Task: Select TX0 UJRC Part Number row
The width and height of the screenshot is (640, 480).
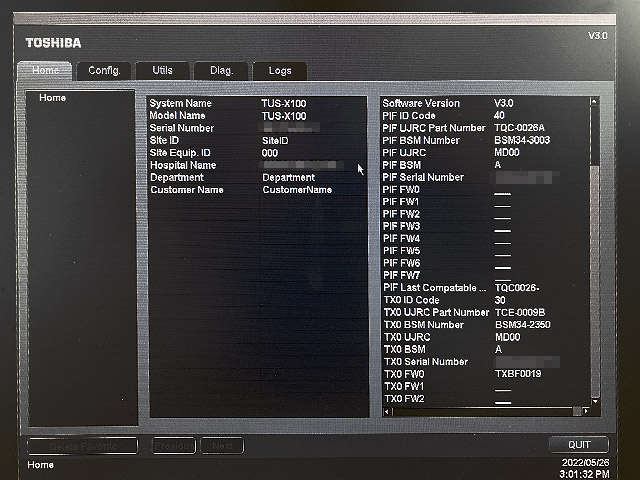Action: pos(486,312)
